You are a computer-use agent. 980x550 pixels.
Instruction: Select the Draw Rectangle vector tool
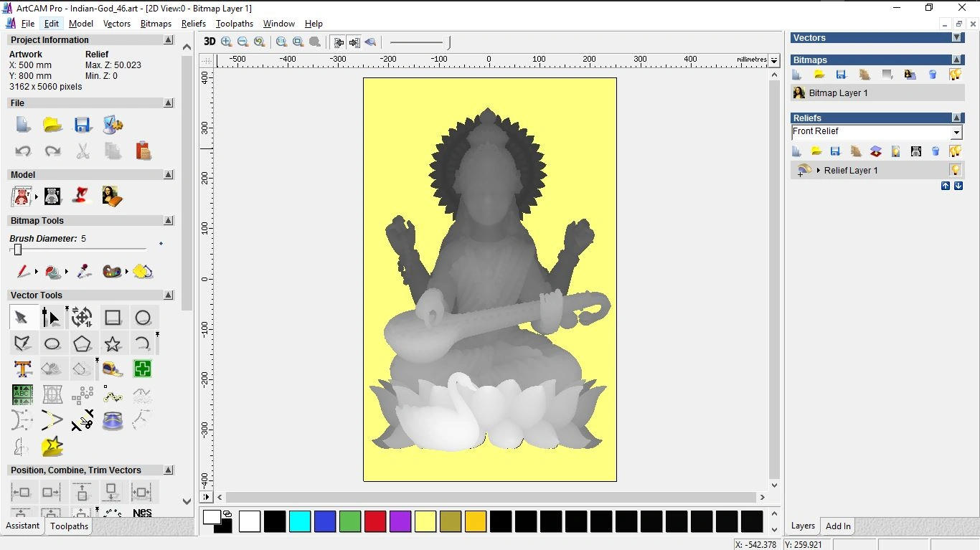[113, 317]
